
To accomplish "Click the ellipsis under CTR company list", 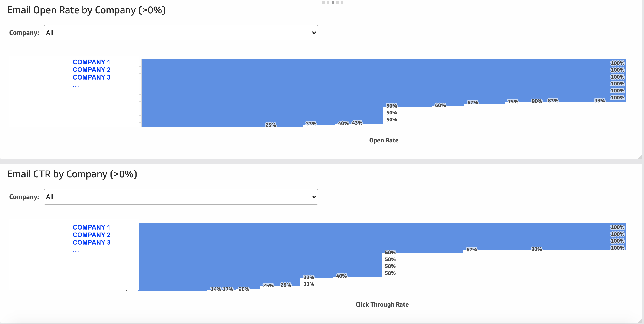I will coord(76,251).
